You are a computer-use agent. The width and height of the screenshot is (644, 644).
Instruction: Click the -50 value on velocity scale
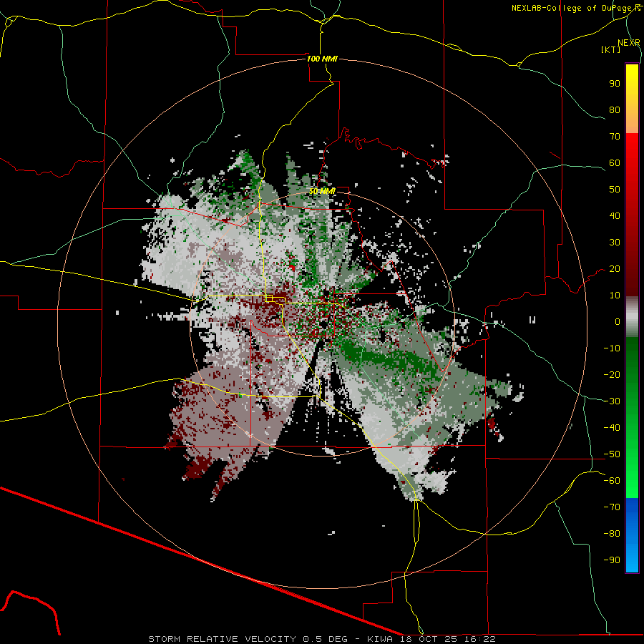pyautogui.click(x=612, y=454)
